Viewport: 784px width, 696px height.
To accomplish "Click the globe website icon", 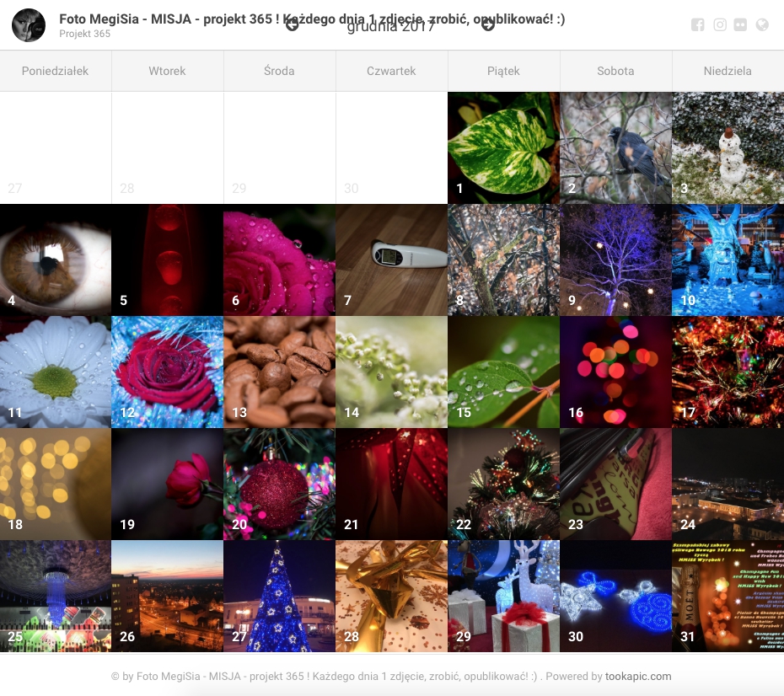I will coord(762,25).
